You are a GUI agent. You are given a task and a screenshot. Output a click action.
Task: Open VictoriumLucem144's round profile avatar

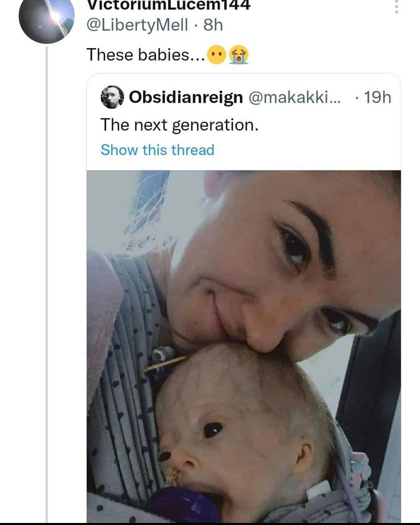(46, 19)
